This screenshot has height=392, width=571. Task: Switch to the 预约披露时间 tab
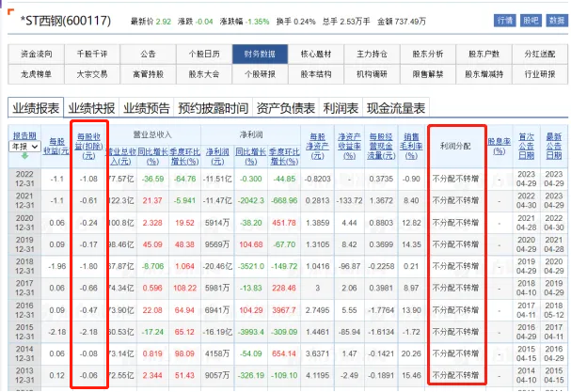(x=213, y=108)
